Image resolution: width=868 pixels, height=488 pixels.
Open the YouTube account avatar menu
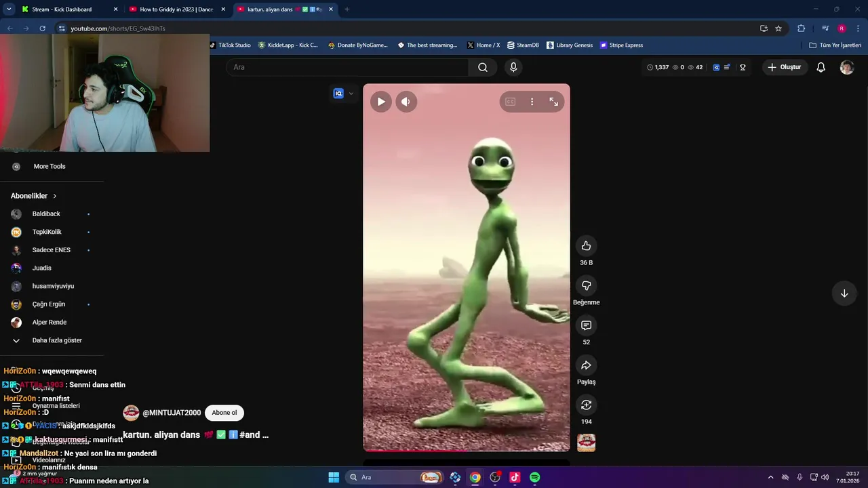pyautogui.click(x=847, y=67)
